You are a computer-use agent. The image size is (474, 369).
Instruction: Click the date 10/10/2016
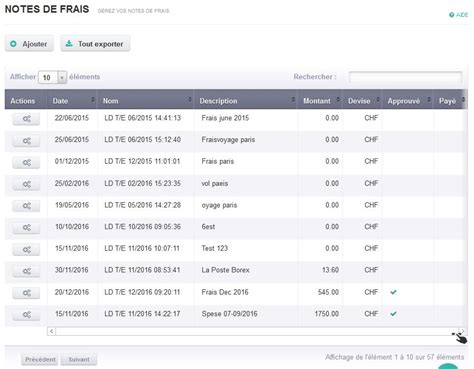tap(72, 227)
